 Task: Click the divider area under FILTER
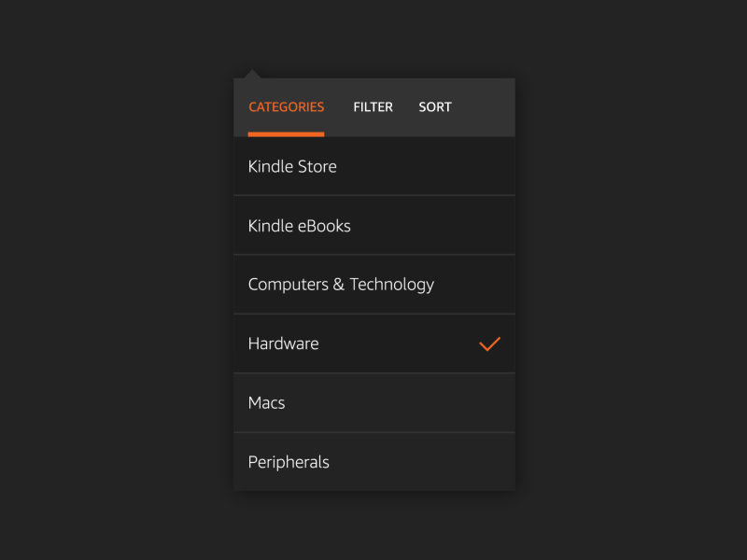coord(373,135)
